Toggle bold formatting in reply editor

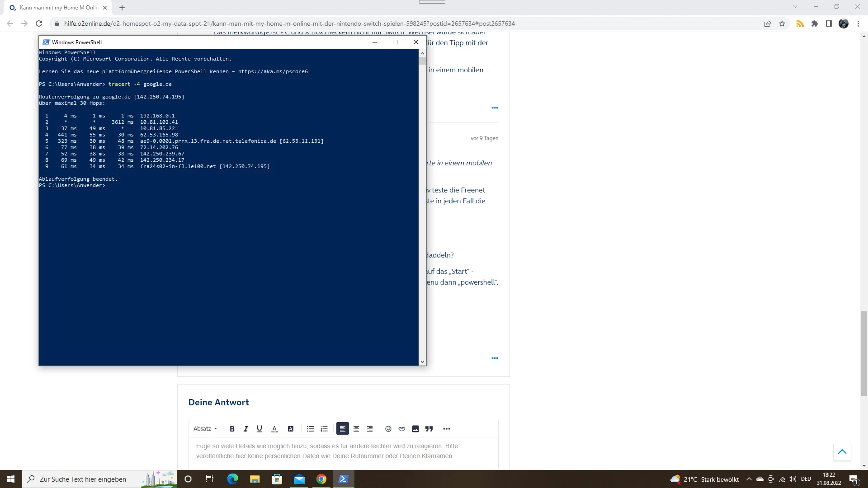click(x=232, y=429)
